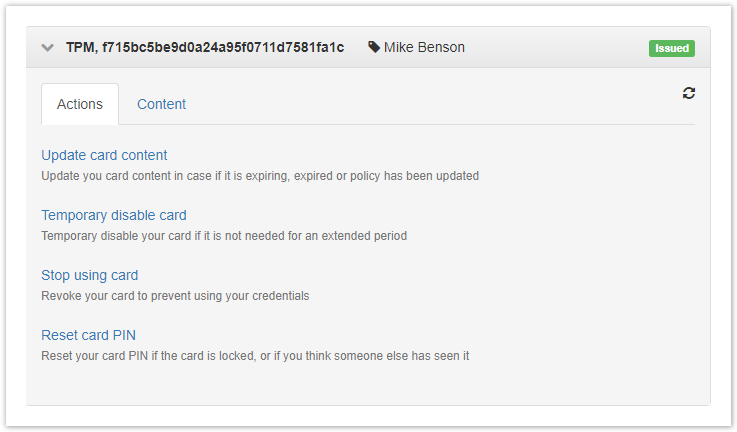
Task: Click the description about the extended period
Action: pos(224,236)
